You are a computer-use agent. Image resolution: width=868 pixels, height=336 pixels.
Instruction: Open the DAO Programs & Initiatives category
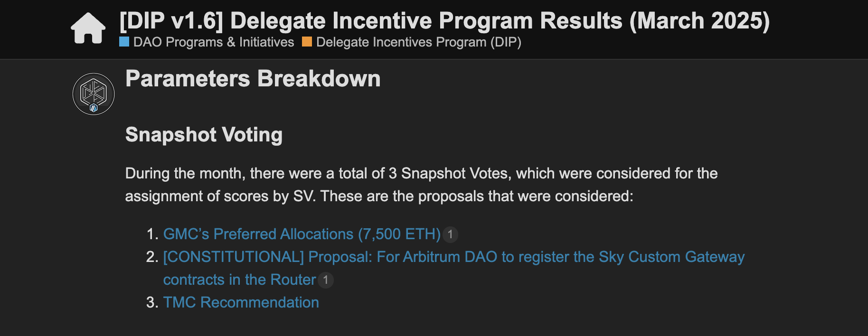(214, 42)
